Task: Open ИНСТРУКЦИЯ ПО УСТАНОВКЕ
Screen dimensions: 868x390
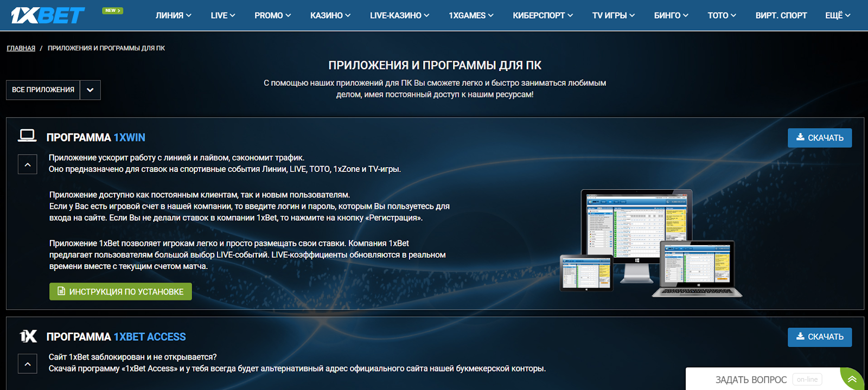Action: coord(120,291)
